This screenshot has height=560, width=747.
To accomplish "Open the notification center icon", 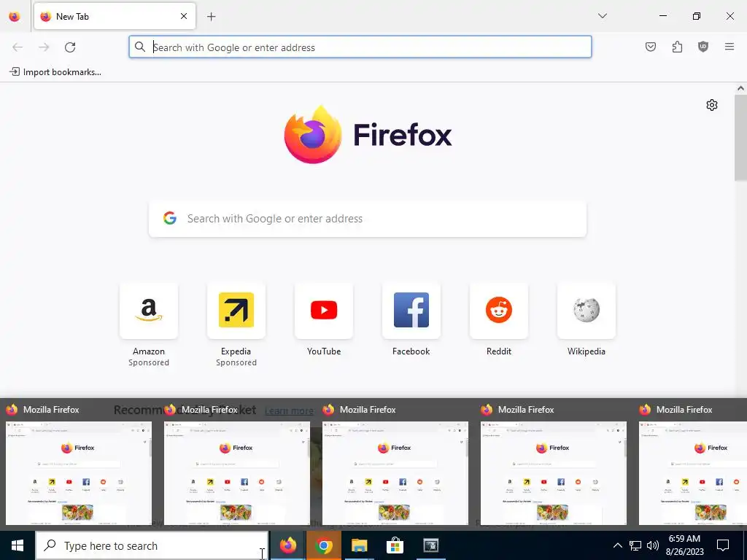I will (x=723, y=545).
